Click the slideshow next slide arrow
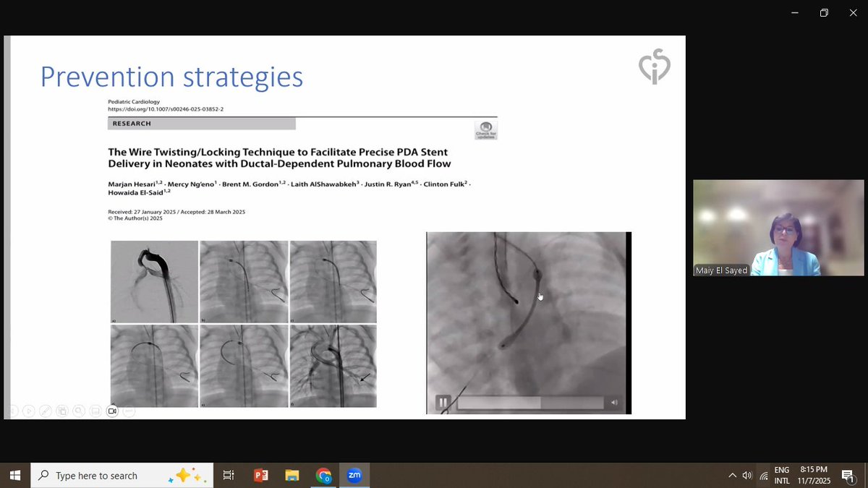This screenshot has height=488, width=868. 28,411
